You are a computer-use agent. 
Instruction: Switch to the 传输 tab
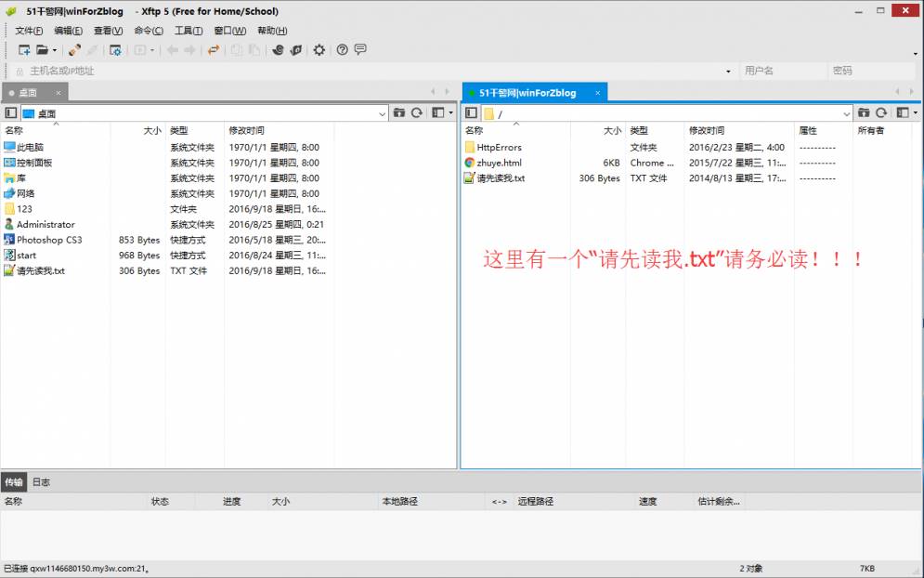pyautogui.click(x=14, y=482)
